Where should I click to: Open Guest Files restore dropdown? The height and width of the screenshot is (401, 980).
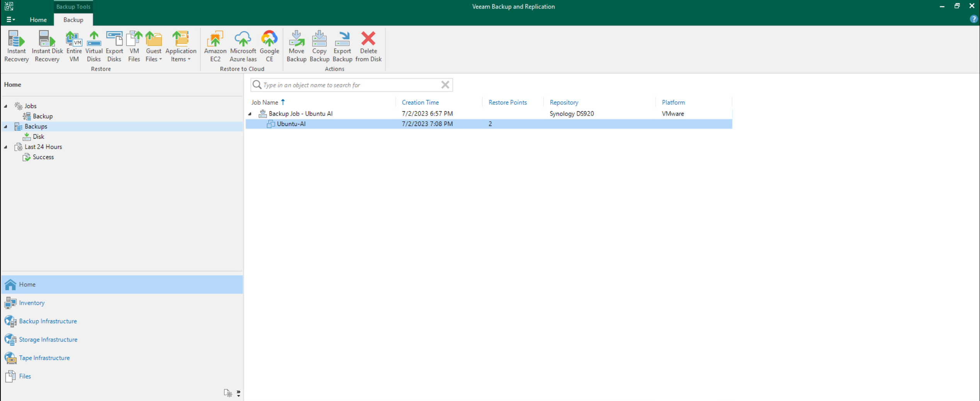click(153, 46)
